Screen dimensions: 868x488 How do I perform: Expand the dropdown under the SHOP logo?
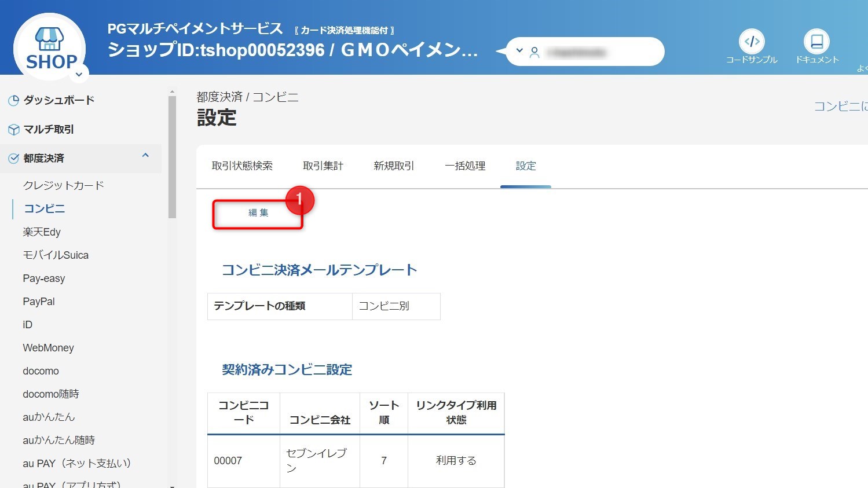[79, 74]
